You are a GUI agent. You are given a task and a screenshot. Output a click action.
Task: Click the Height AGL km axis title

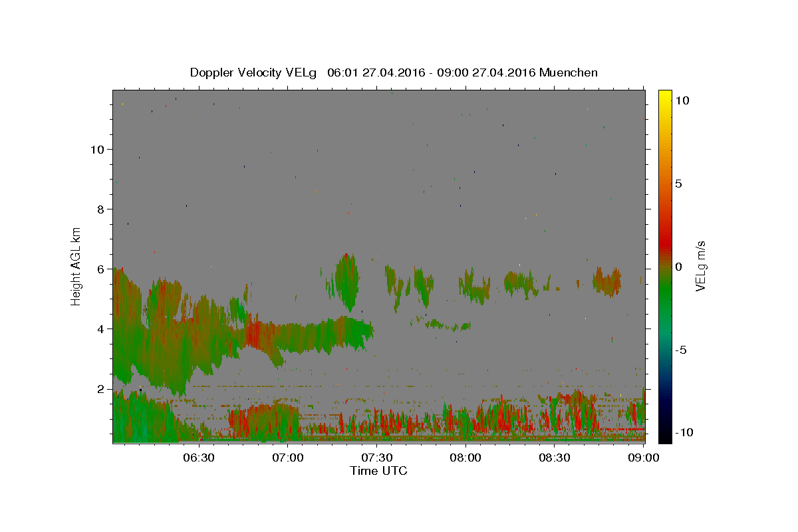coord(76,266)
